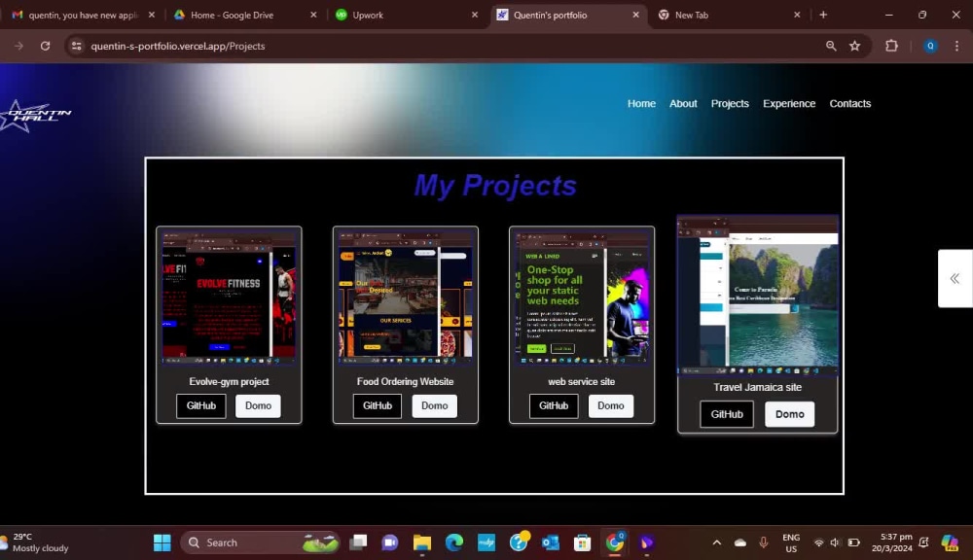Switch to the Gmail tab

[x=82, y=15]
